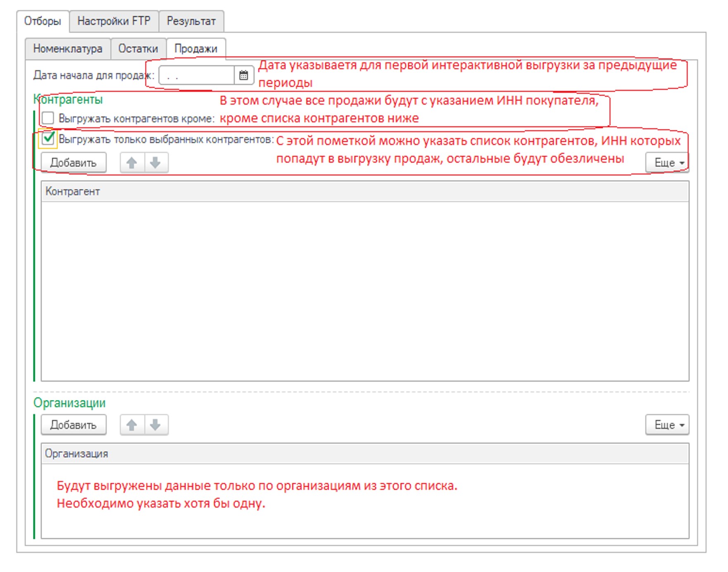Select the 'Номенклатура' sub-tab
The height and width of the screenshot is (572, 728).
68,49
